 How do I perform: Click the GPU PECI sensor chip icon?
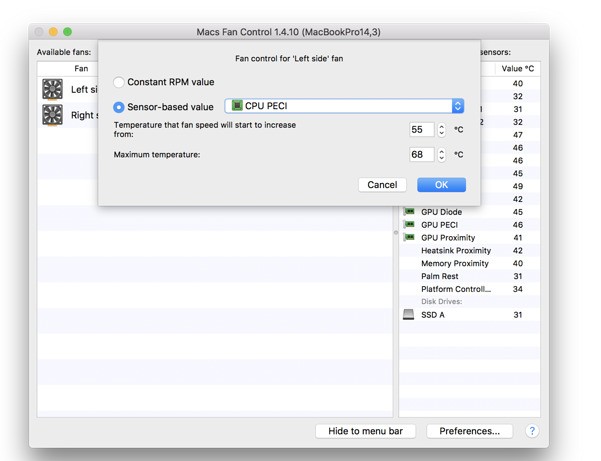[409, 224]
